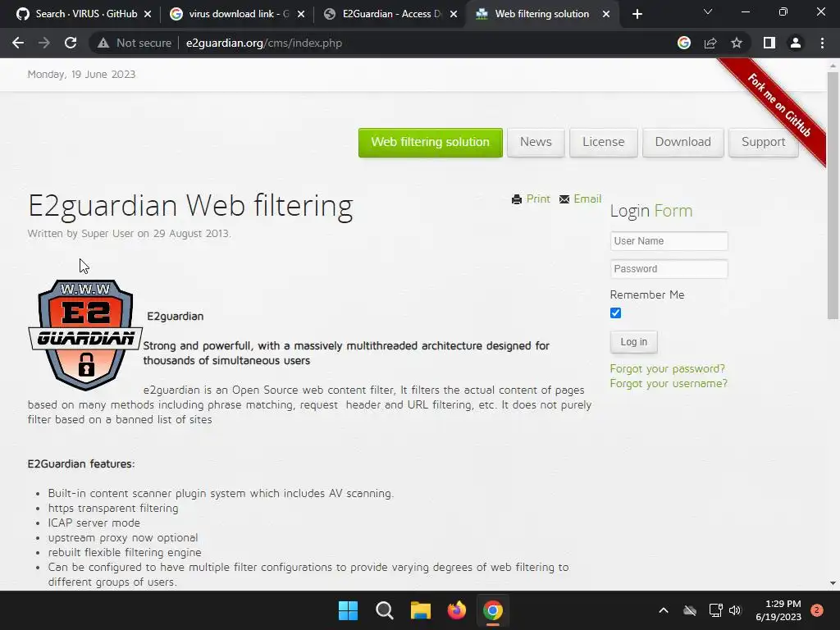Expand the tab search chevron
This screenshot has height=630, width=840.
pos(708,11)
